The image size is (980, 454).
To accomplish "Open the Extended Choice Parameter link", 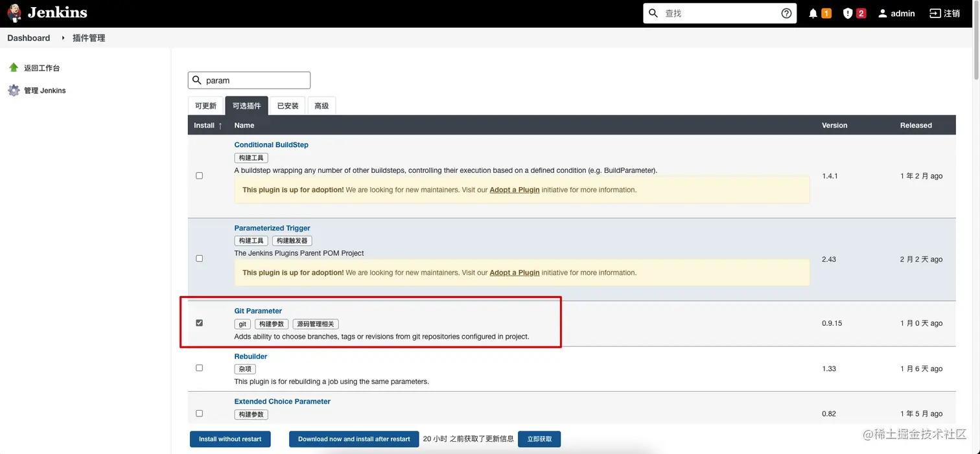I will coord(283,402).
